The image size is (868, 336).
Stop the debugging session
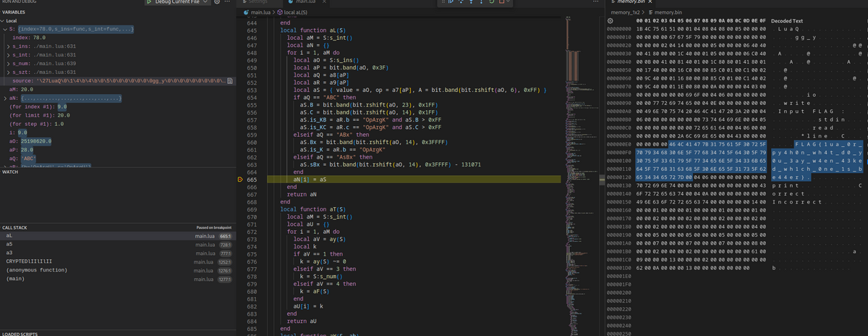tap(501, 1)
